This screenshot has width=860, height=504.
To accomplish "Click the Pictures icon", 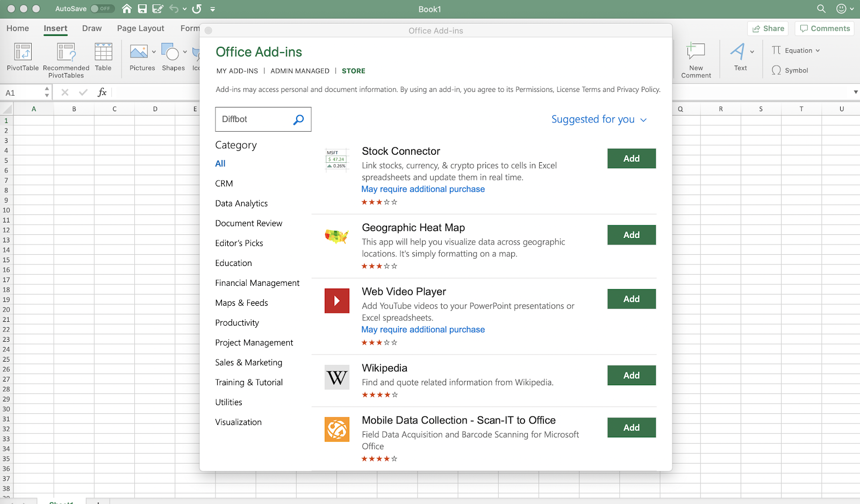I will [x=139, y=52].
